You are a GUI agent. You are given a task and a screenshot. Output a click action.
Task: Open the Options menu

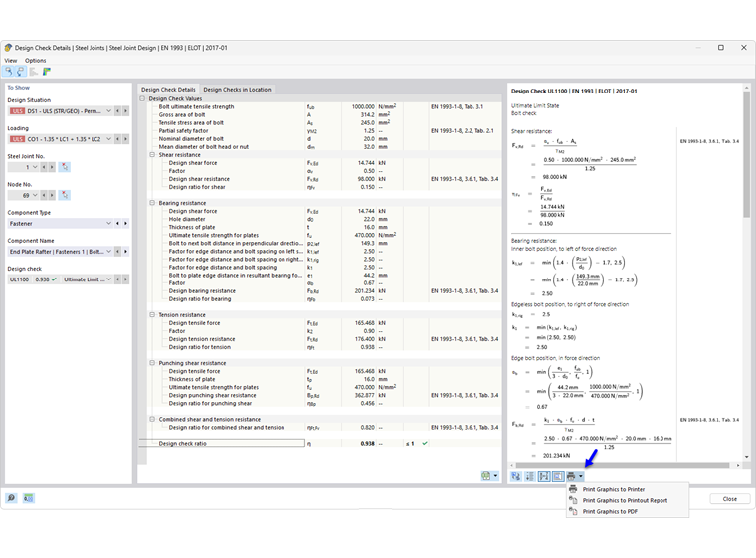pos(36,61)
